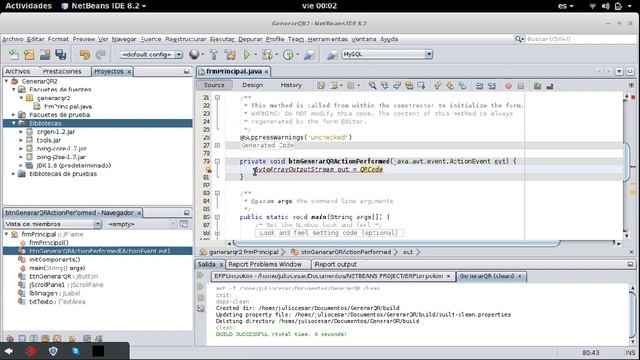Click the Last Edit icon in editor toolbar

321,86
